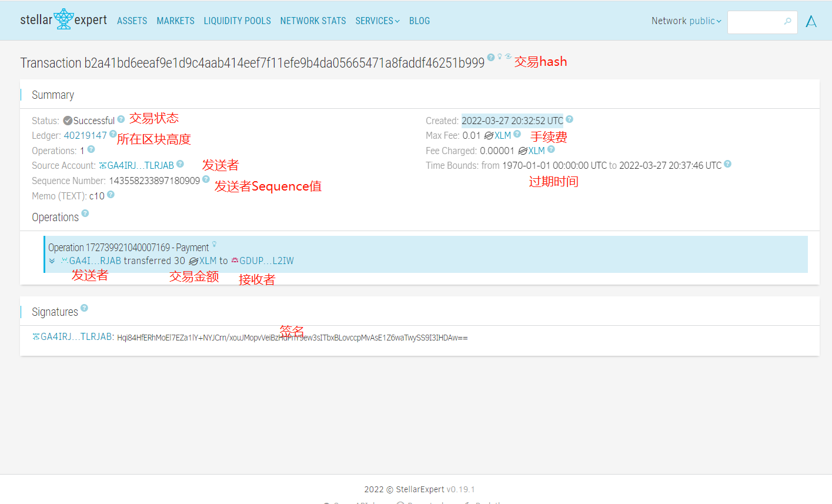Click help icon beside Sequence Number

pyautogui.click(x=206, y=179)
